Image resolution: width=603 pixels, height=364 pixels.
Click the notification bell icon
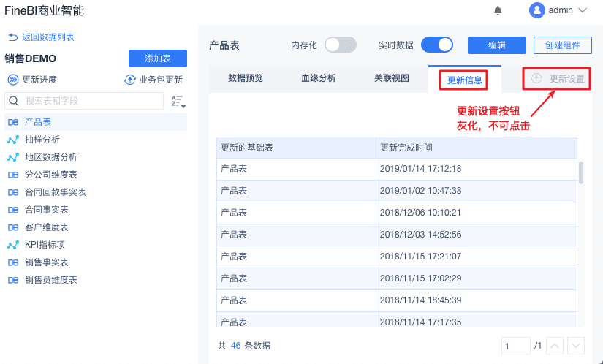coord(498,10)
